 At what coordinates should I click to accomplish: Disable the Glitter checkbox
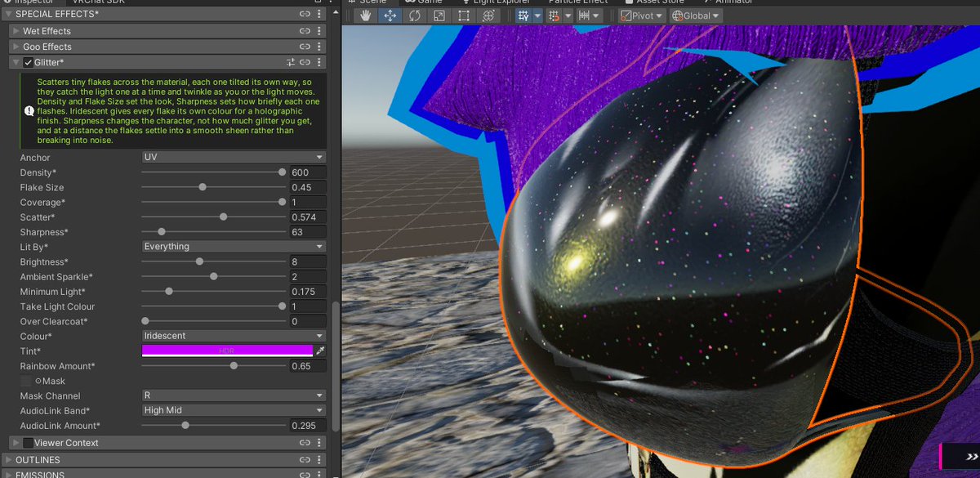pyautogui.click(x=29, y=62)
